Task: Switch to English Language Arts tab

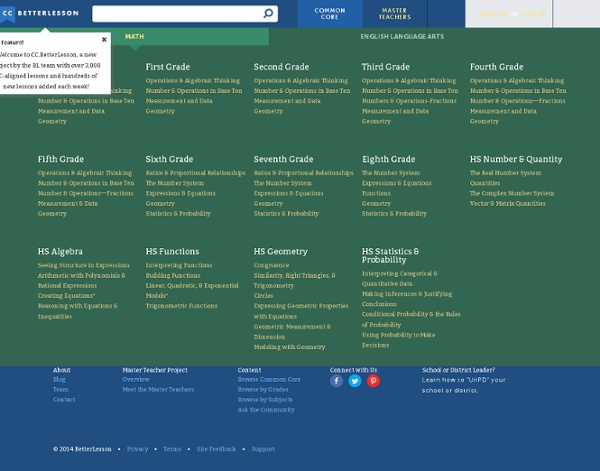Action: click(402, 36)
